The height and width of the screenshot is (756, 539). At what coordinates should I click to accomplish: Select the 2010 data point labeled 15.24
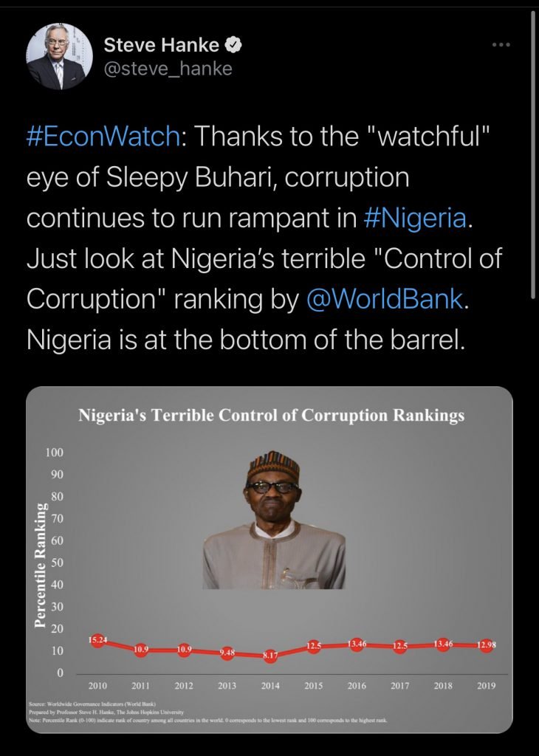point(98,641)
